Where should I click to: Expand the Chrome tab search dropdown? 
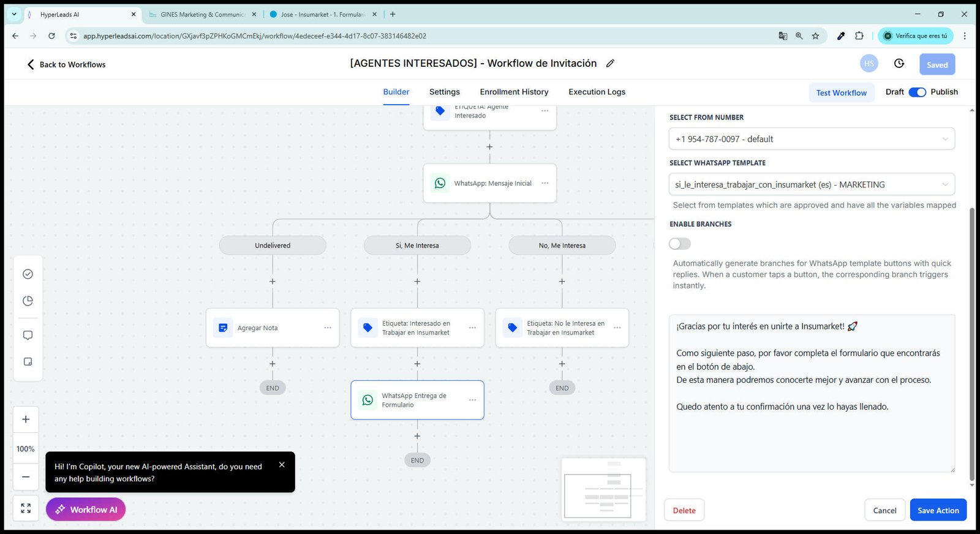[x=14, y=14]
